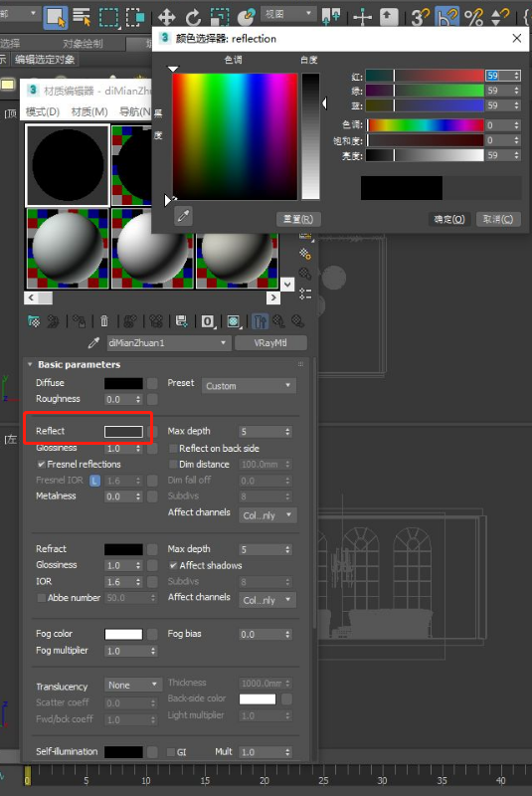Click the delete material trash icon
This screenshot has height=796, width=532.
click(x=104, y=321)
